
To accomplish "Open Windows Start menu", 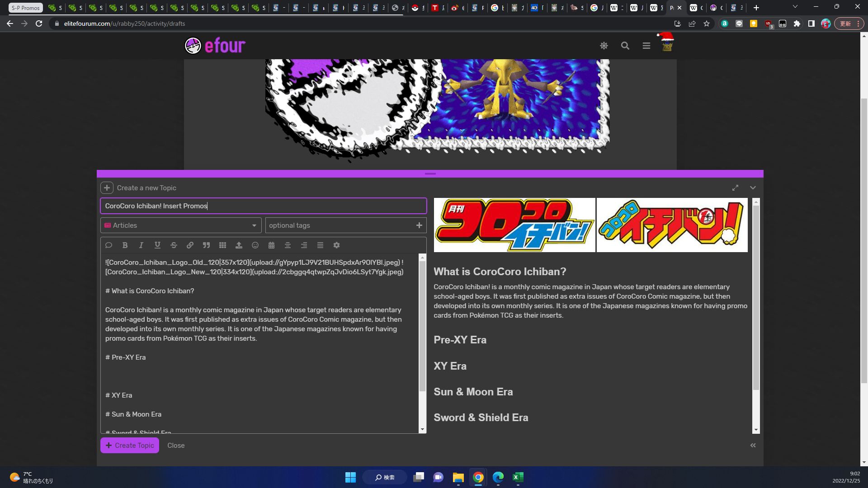I will pos(350,477).
